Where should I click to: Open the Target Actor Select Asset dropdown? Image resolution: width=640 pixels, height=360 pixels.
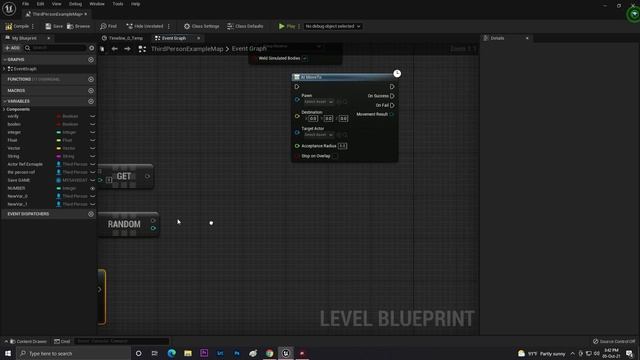pyautogui.click(x=318, y=135)
